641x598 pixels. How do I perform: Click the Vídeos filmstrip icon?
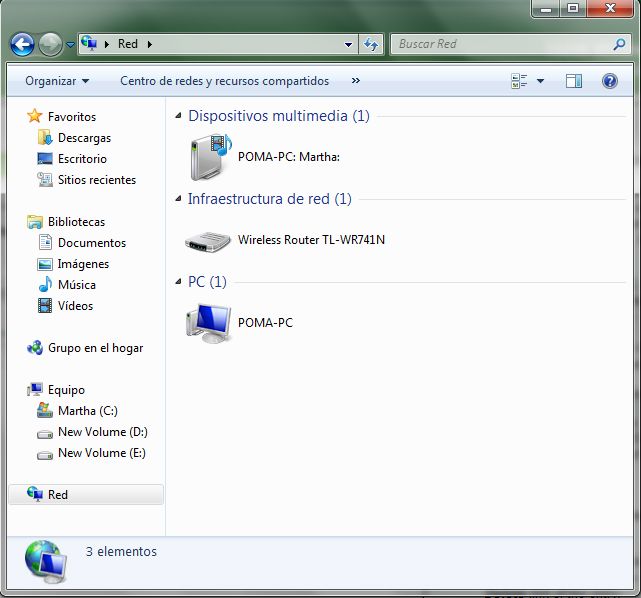[x=45, y=306]
